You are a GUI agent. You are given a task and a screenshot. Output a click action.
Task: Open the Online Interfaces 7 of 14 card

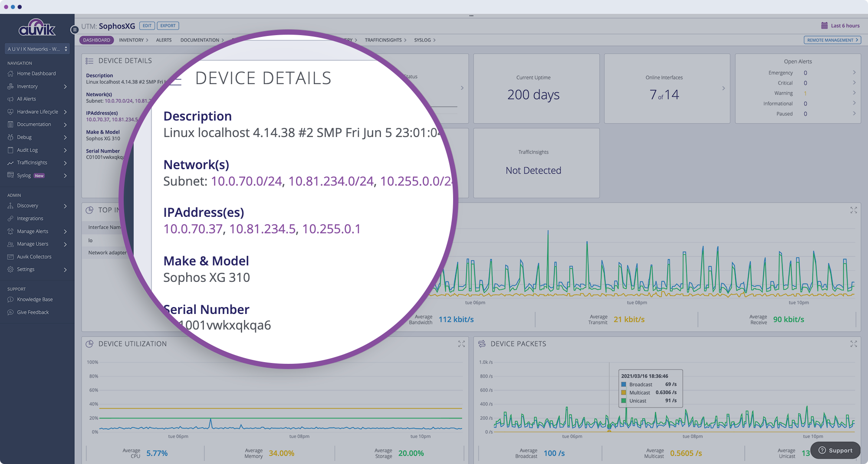click(x=667, y=88)
